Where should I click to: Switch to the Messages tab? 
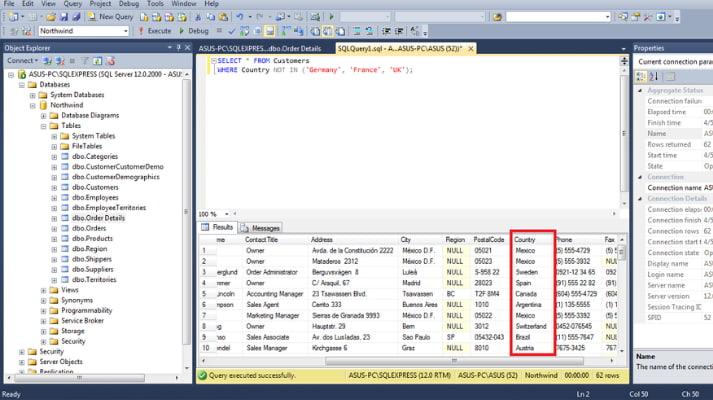click(x=260, y=228)
